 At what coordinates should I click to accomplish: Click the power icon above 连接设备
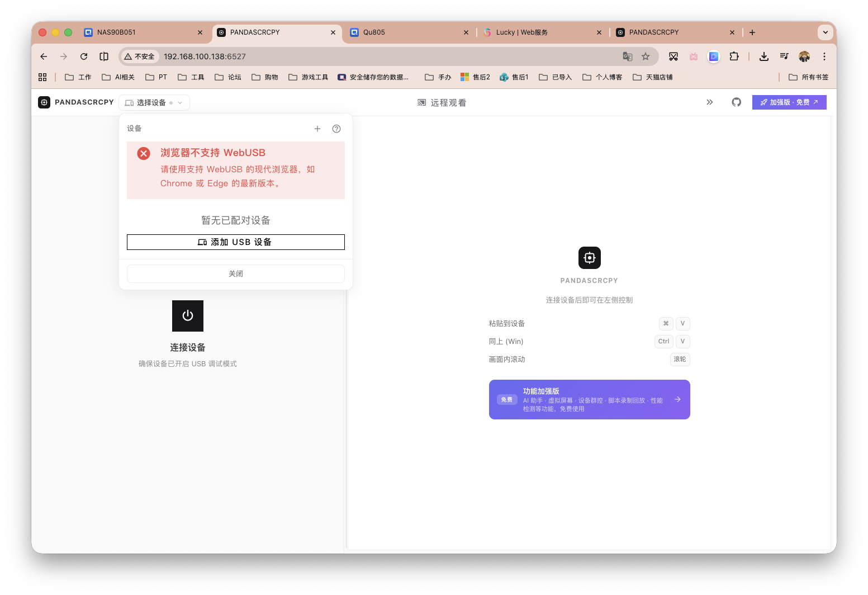click(x=187, y=315)
